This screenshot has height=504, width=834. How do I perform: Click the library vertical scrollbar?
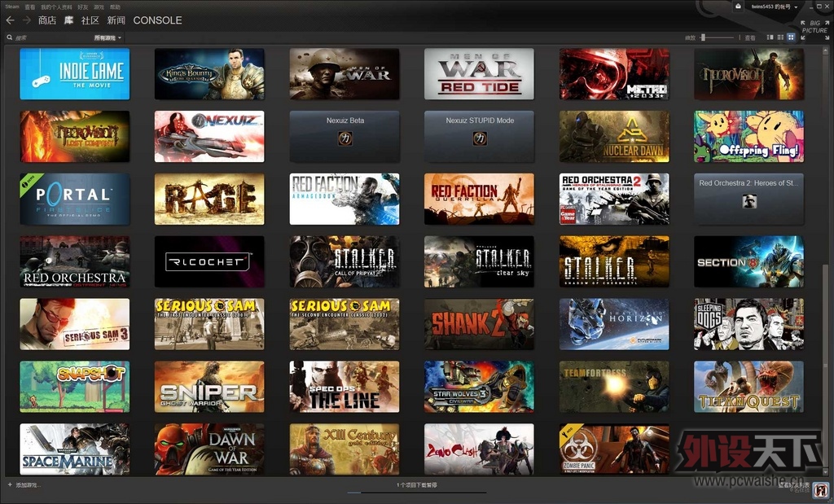[825, 367]
